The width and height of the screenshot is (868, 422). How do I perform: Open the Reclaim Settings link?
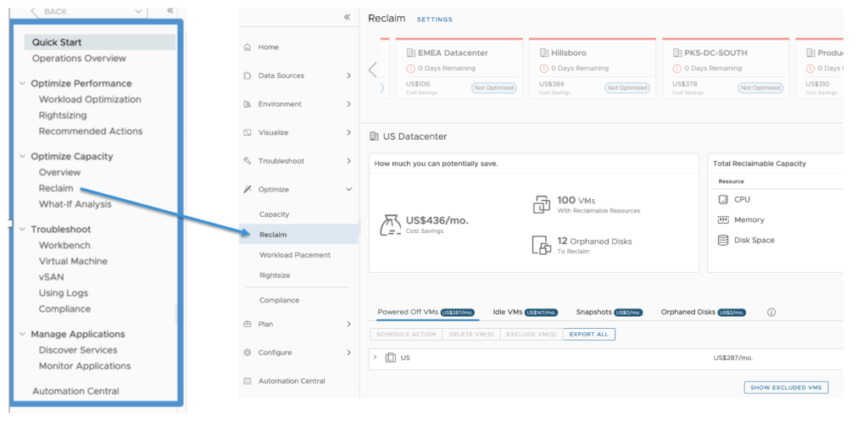pyautogui.click(x=434, y=19)
